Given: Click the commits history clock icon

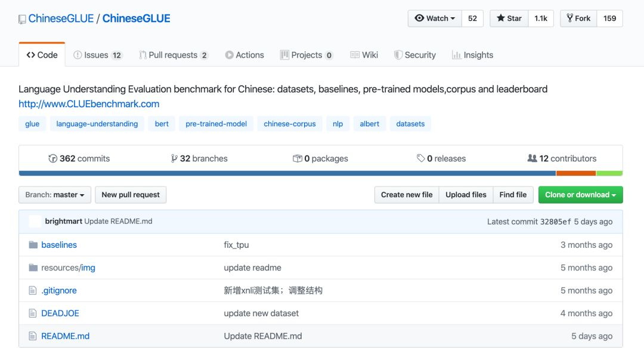Looking at the screenshot, I should 52,158.
